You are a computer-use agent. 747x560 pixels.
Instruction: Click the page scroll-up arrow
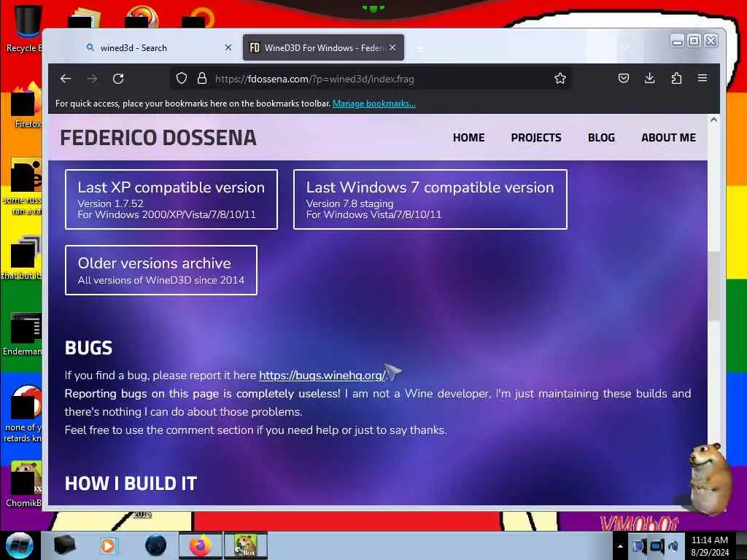coord(713,120)
